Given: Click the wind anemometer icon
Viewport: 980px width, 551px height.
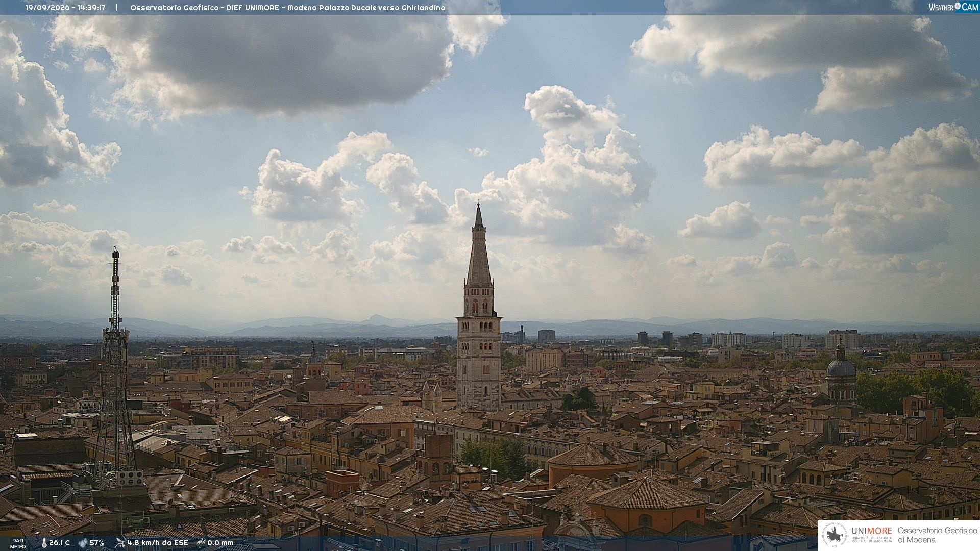Looking at the screenshot, I should pos(120,543).
